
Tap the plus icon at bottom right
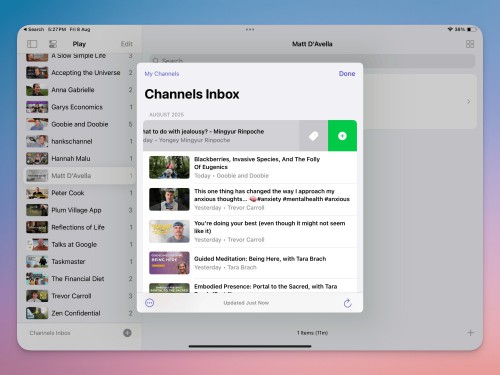coord(470,333)
